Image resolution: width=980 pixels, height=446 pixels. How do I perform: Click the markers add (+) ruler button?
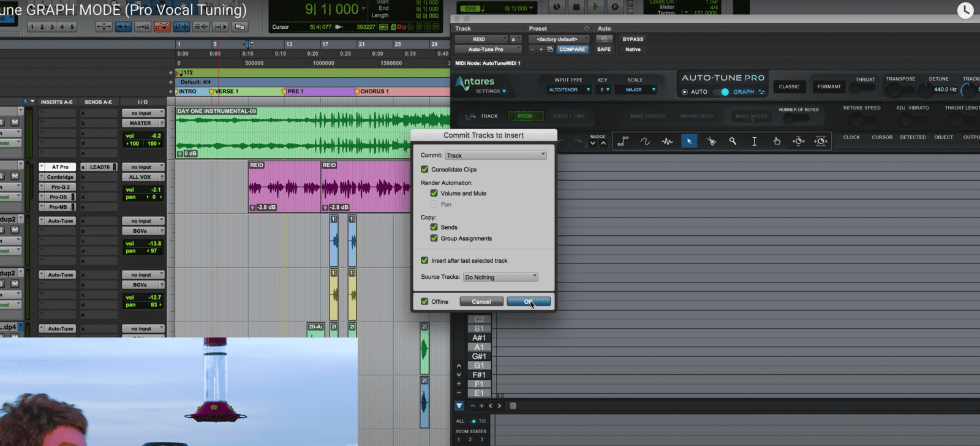coord(171,91)
